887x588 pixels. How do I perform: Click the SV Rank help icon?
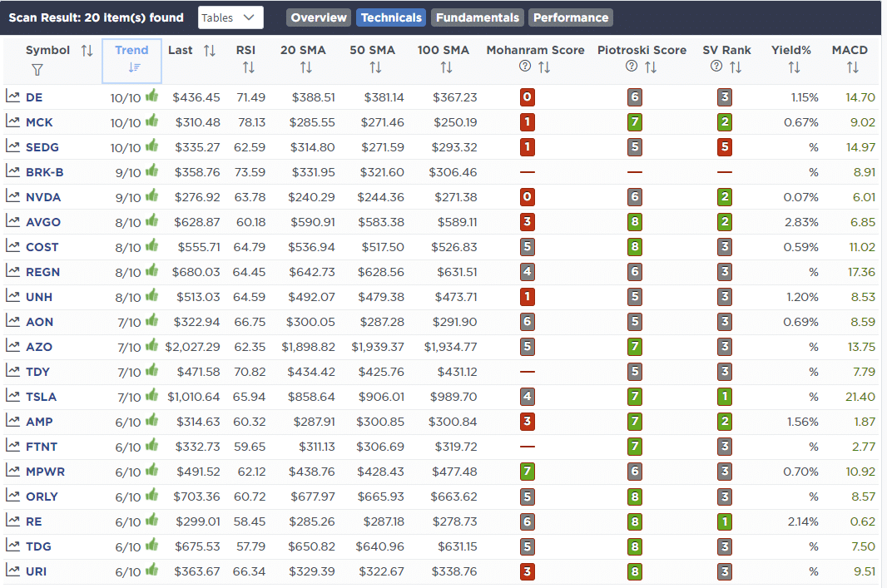[717, 67]
